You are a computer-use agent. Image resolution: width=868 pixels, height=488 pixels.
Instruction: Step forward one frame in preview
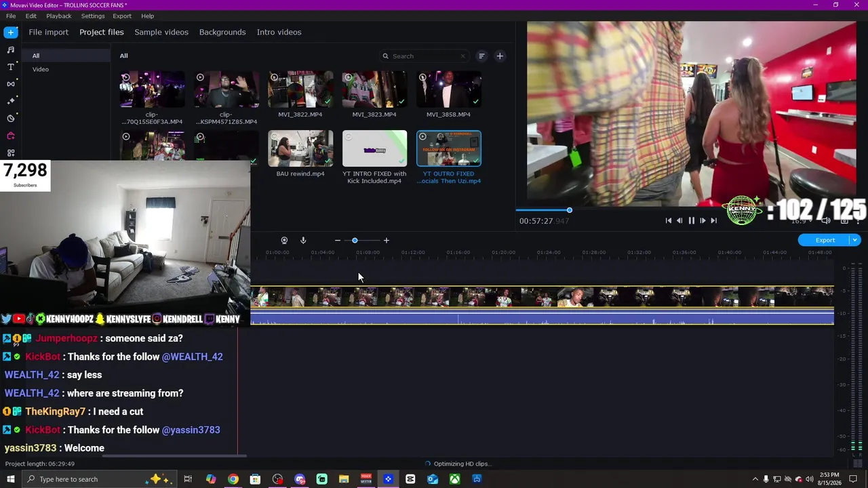point(703,220)
